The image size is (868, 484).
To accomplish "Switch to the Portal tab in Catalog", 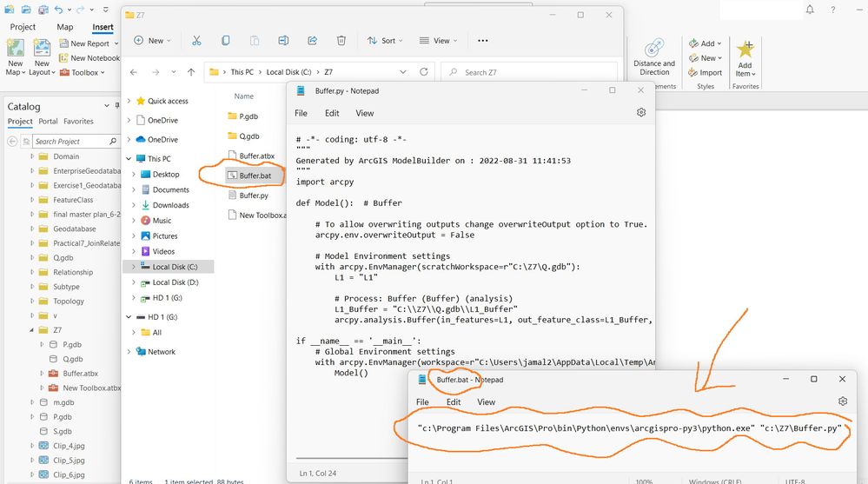I will pos(48,122).
